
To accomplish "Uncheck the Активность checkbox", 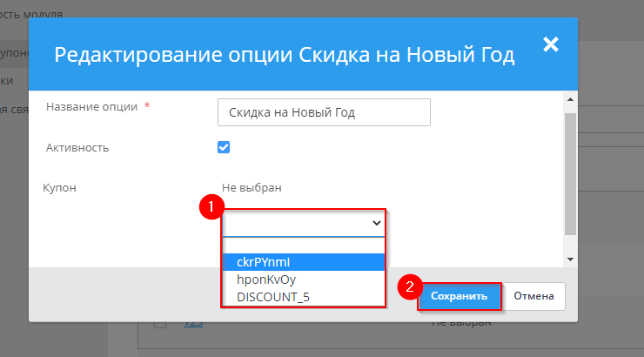I will [224, 147].
